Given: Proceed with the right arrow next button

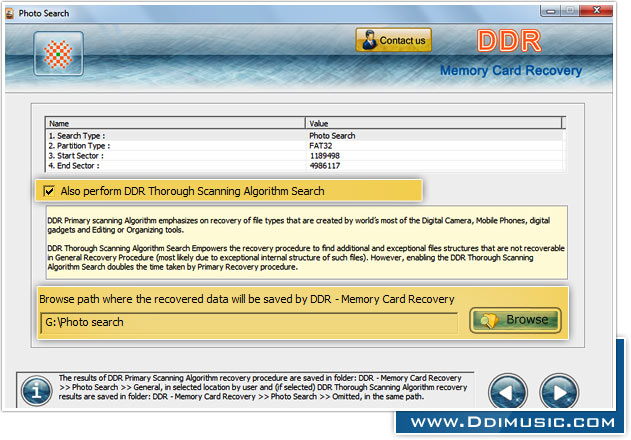Looking at the screenshot, I should click(559, 392).
